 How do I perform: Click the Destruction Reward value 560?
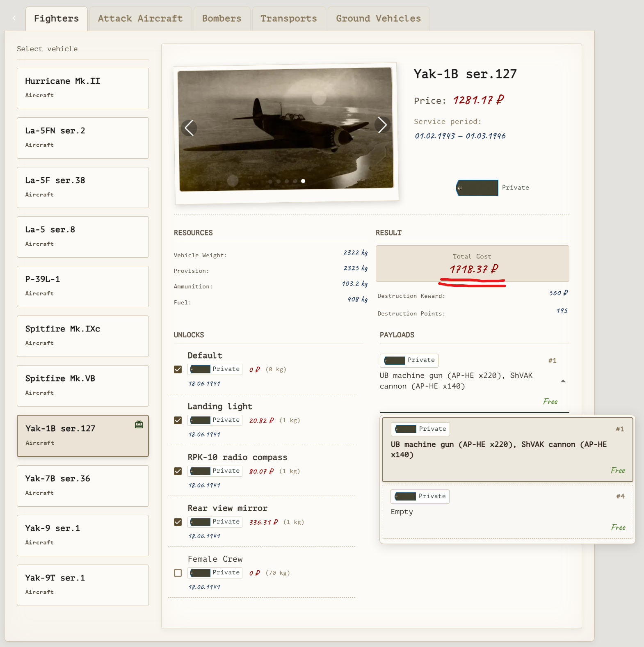[x=559, y=293]
